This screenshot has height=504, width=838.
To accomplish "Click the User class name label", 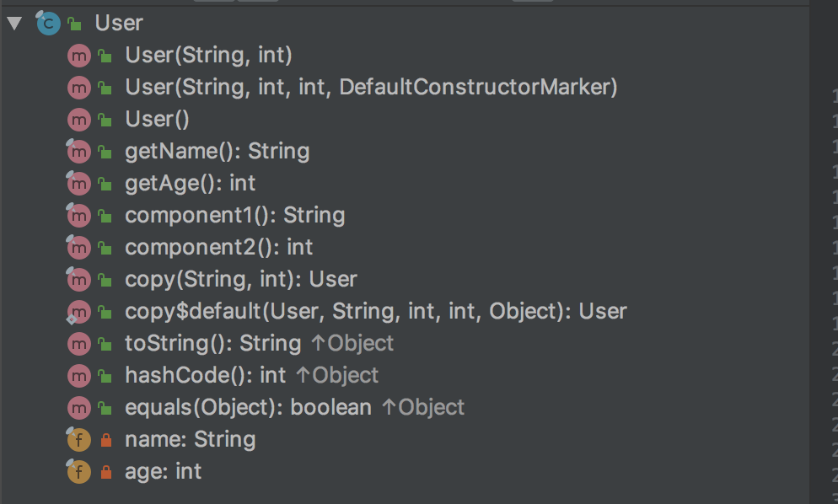I will click(119, 24).
